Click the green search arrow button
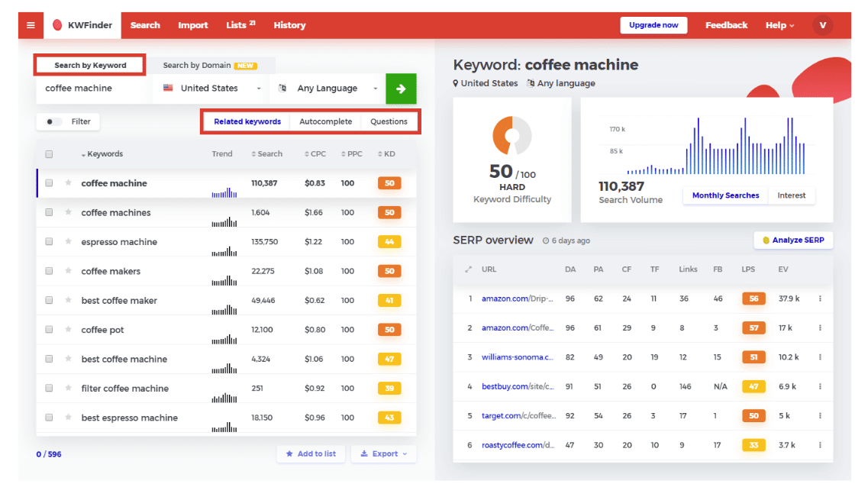868x484 pixels. (401, 89)
